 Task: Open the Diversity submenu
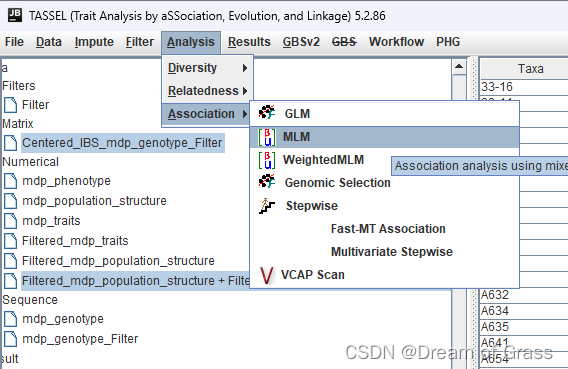(207, 68)
